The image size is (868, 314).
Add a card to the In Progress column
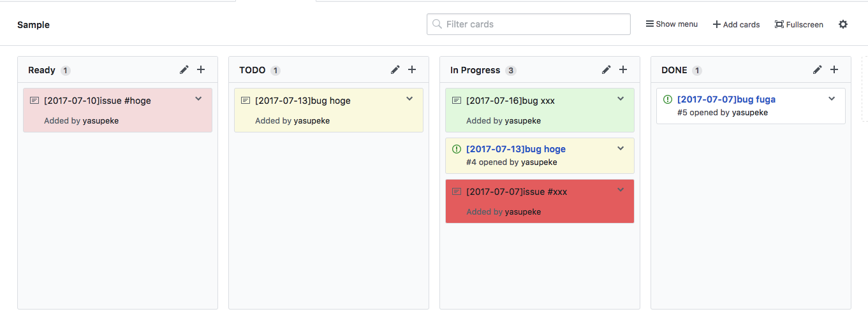(623, 69)
